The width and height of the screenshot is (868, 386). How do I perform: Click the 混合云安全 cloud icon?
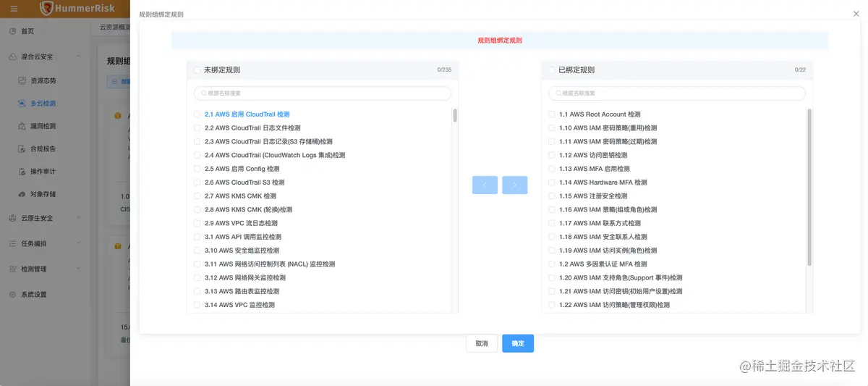tap(13, 56)
